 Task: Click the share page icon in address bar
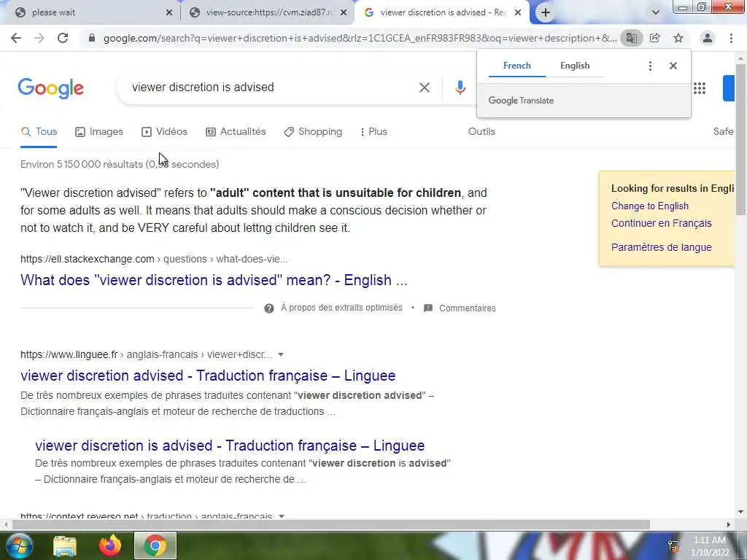(x=655, y=38)
